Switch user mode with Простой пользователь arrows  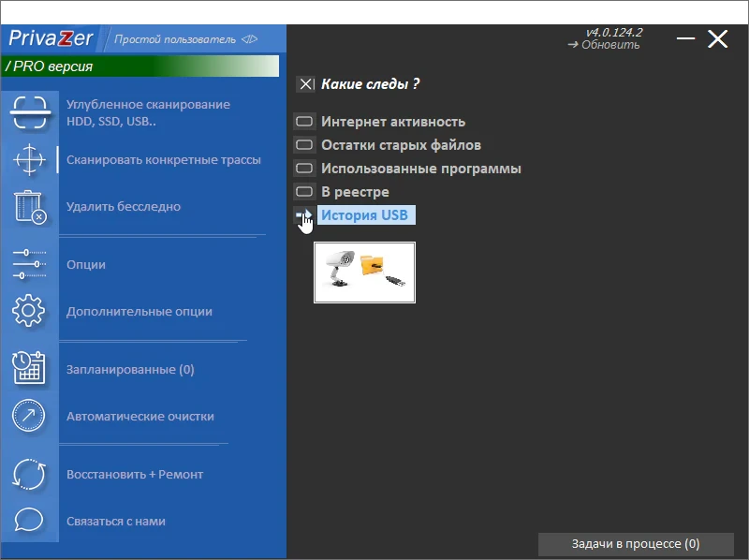pyautogui.click(x=249, y=39)
